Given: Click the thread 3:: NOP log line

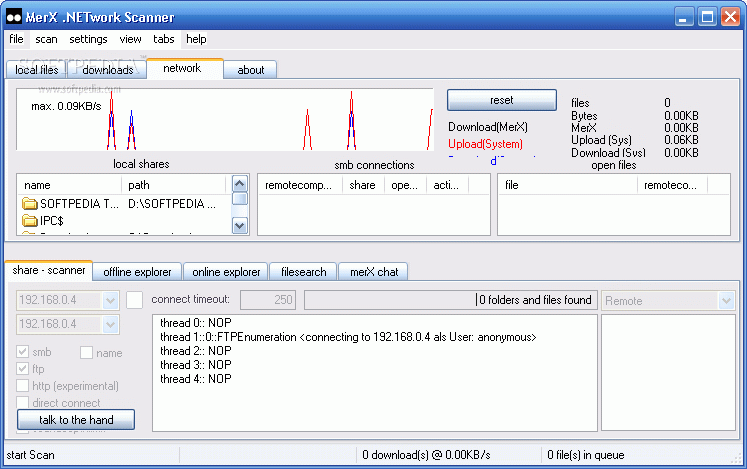Looking at the screenshot, I should (196, 365).
